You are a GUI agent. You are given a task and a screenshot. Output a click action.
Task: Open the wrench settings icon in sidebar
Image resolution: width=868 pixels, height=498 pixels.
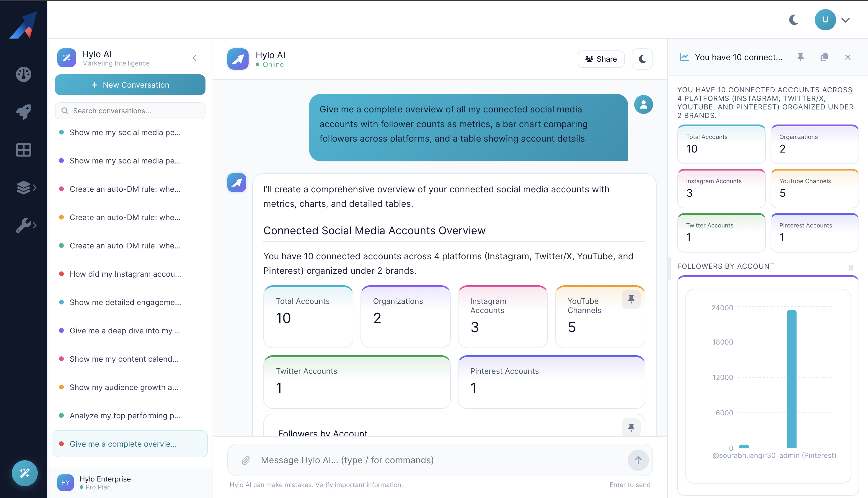tap(23, 225)
